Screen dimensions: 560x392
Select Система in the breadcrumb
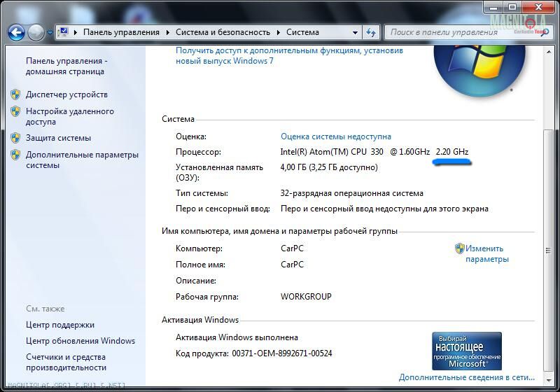point(302,32)
